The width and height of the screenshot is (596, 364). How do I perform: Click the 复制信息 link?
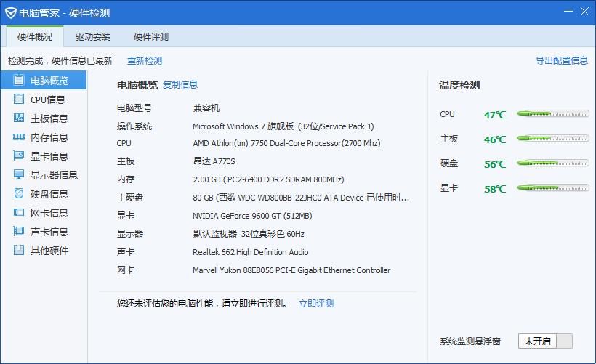[x=180, y=85]
